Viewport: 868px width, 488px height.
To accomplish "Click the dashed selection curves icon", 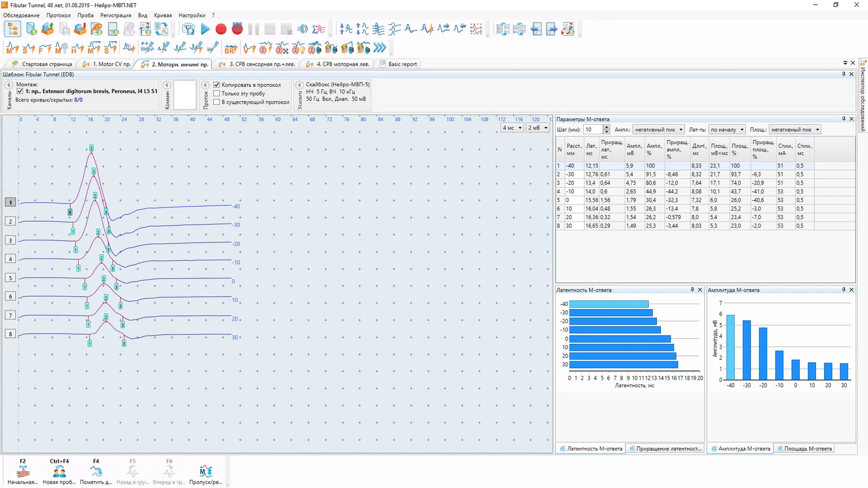I will coord(476,29).
